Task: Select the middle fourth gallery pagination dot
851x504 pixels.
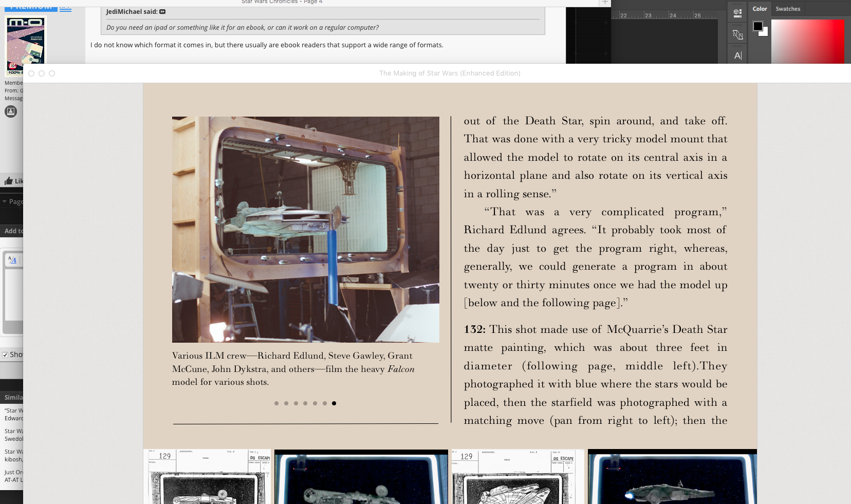Action: 305,403
